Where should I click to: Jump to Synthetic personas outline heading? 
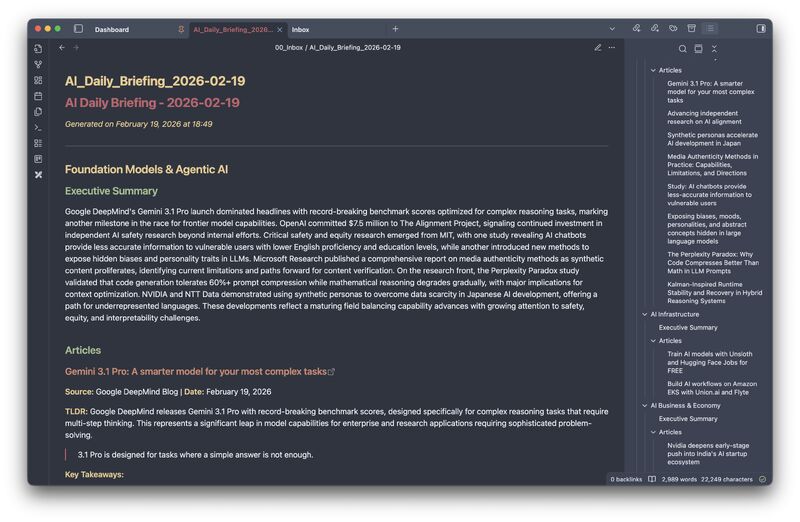(712, 139)
